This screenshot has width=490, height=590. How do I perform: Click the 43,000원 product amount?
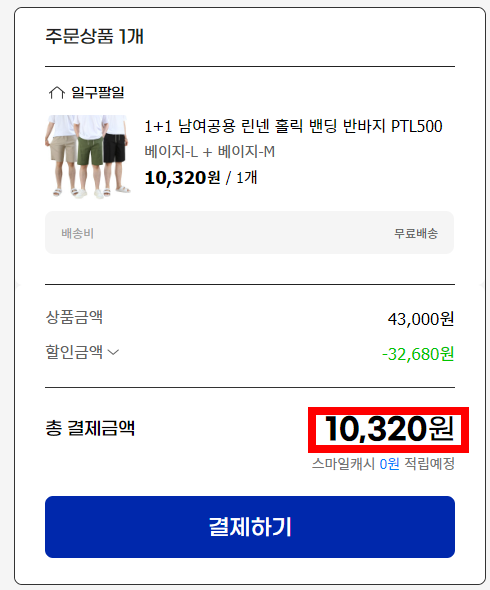click(x=421, y=319)
